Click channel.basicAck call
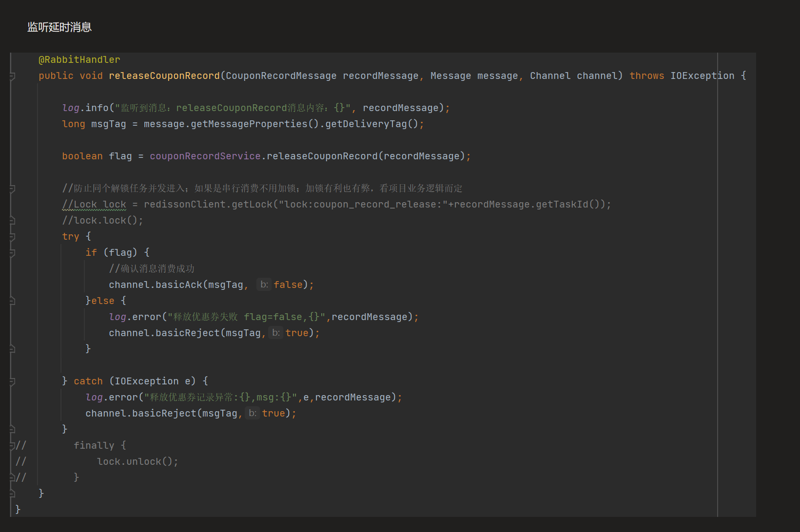800x532 pixels. coord(156,285)
